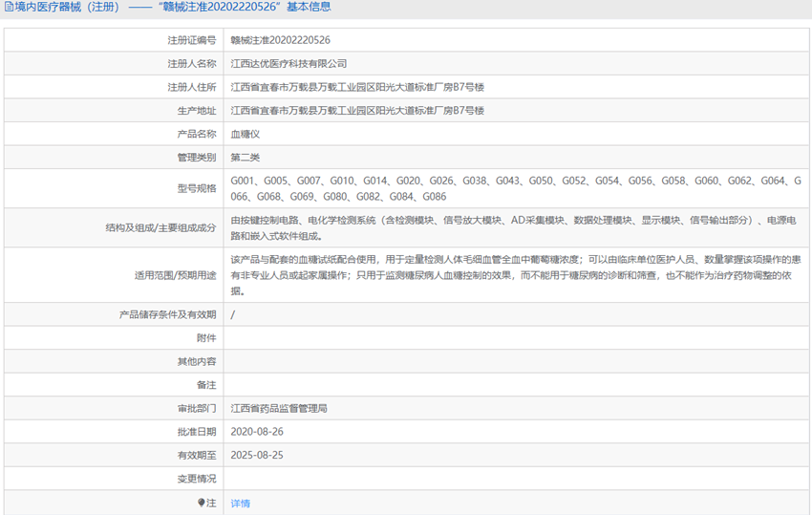
Task: Click the model specification list starting with G001
Action: click(x=515, y=188)
